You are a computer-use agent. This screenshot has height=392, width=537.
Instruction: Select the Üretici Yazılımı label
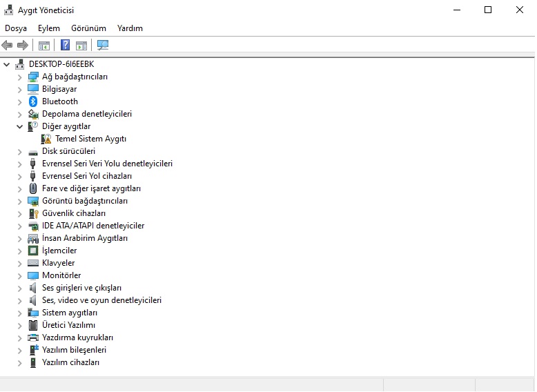coord(68,325)
